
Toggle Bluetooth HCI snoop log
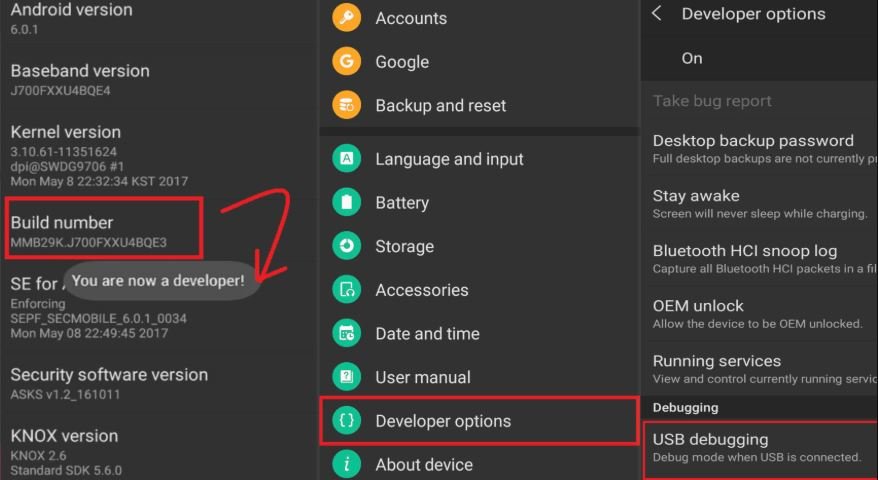tap(759, 258)
